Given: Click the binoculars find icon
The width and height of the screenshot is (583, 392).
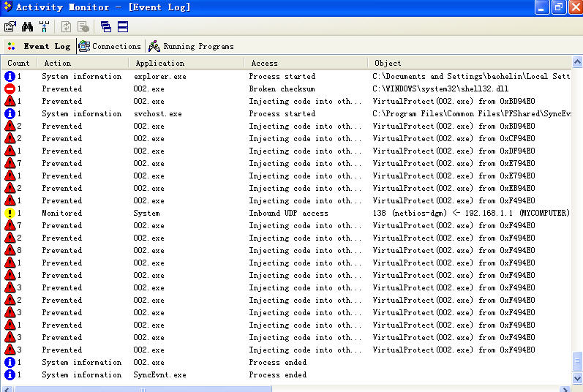Looking at the screenshot, I should 27,27.
